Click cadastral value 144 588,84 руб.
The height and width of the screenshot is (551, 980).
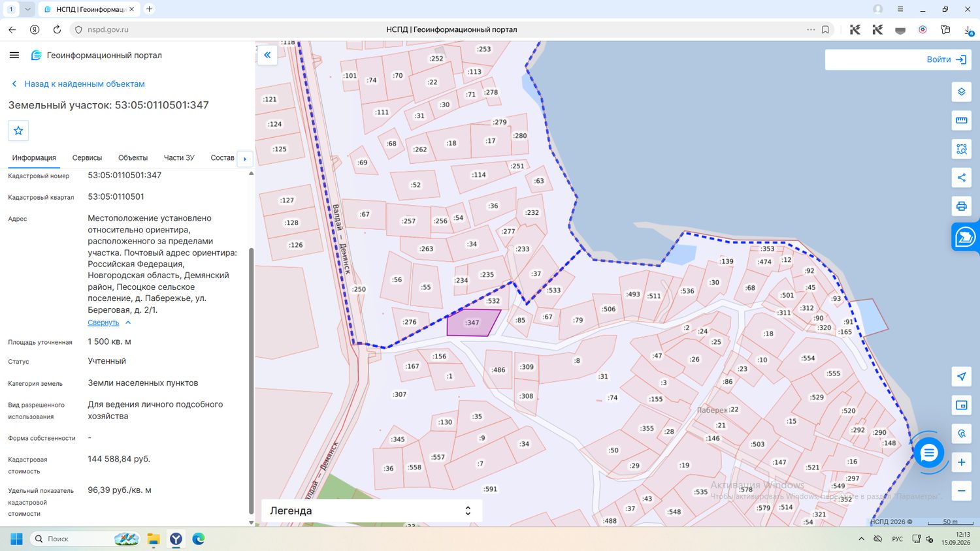119,459
